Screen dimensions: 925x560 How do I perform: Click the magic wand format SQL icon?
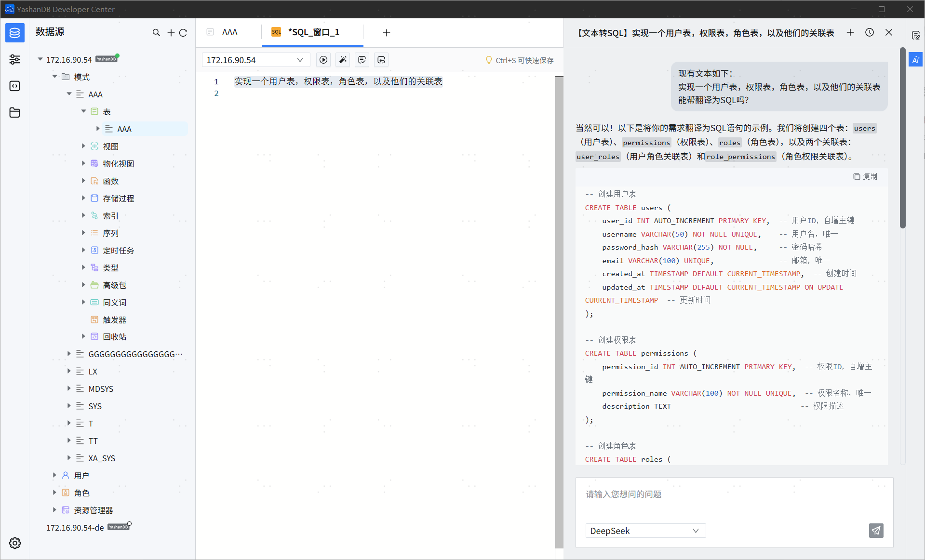point(343,60)
